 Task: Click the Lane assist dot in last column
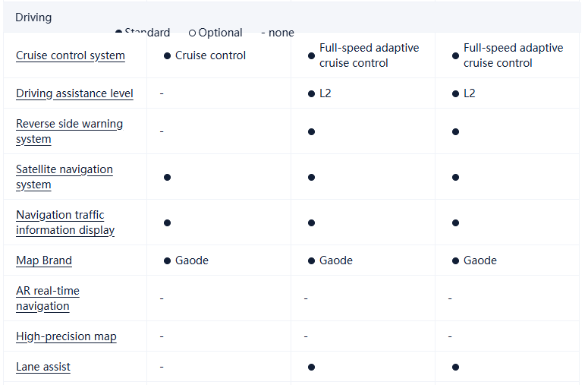tap(455, 367)
